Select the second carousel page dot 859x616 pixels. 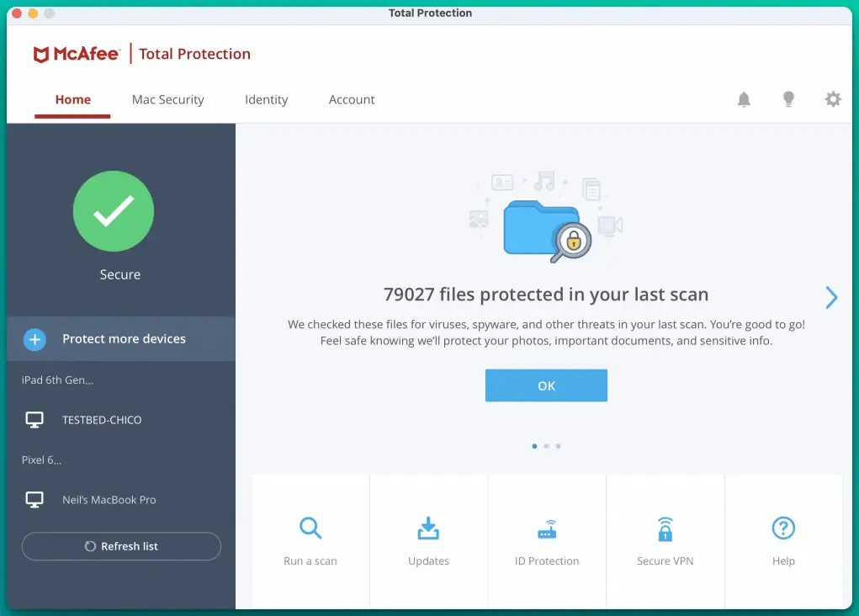(546, 446)
